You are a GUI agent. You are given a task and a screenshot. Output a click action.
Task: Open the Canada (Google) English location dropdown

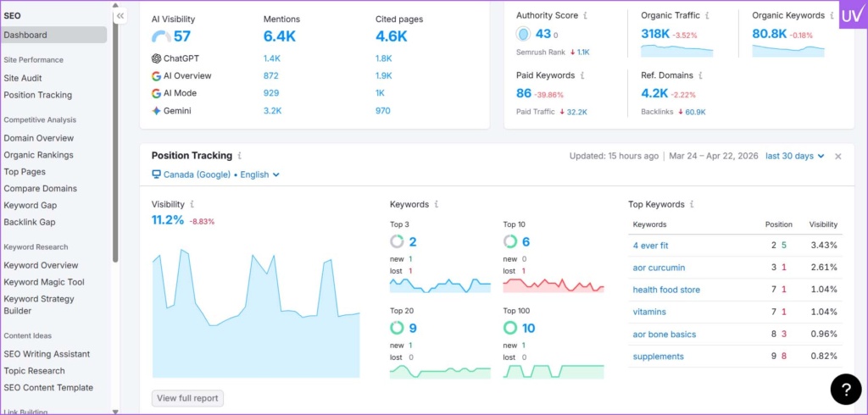click(x=215, y=174)
